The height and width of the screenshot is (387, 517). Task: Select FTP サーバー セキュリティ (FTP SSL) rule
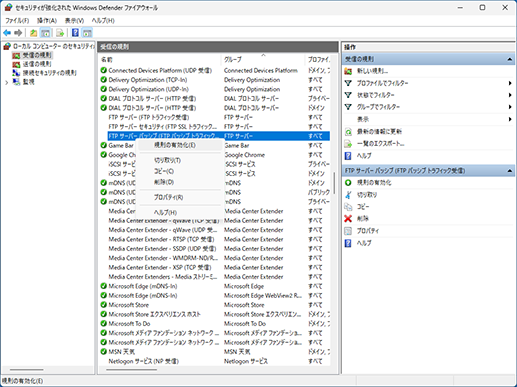pyautogui.click(x=162, y=127)
